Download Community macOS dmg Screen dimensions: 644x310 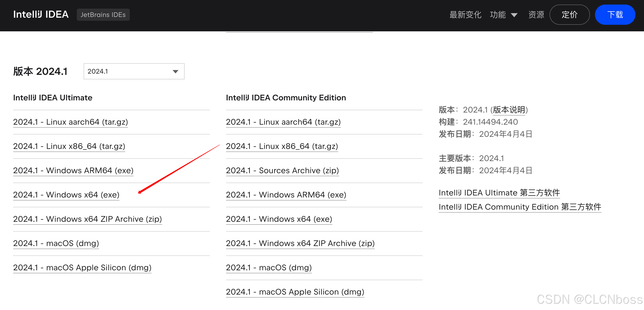269,268
